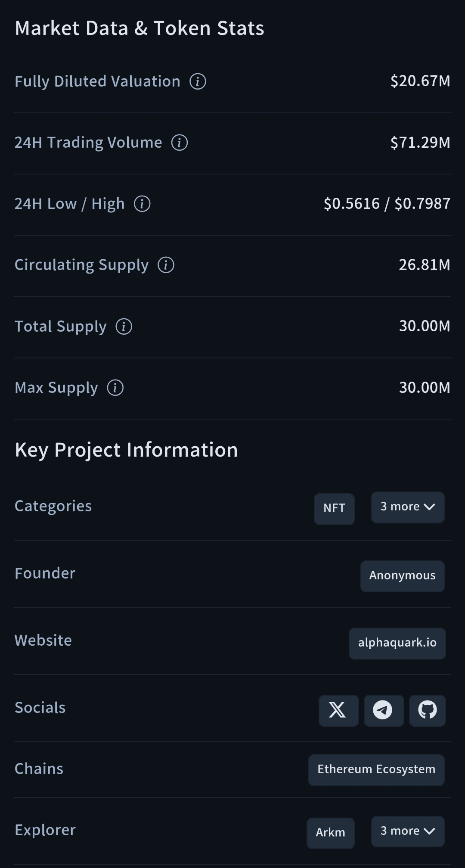
Task: Open the 24H Trading Volume info tooltip
Action: [x=180, y=142]
